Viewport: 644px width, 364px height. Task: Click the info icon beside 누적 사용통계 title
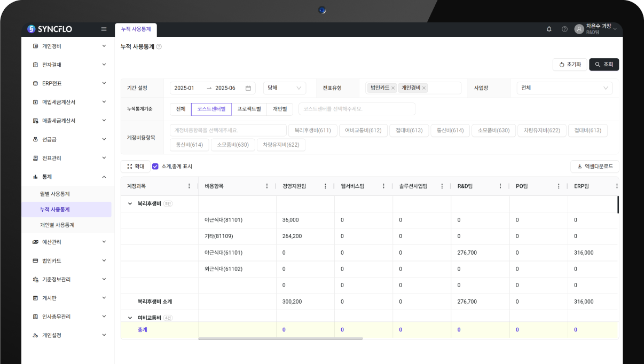click(x=159, y=47)
